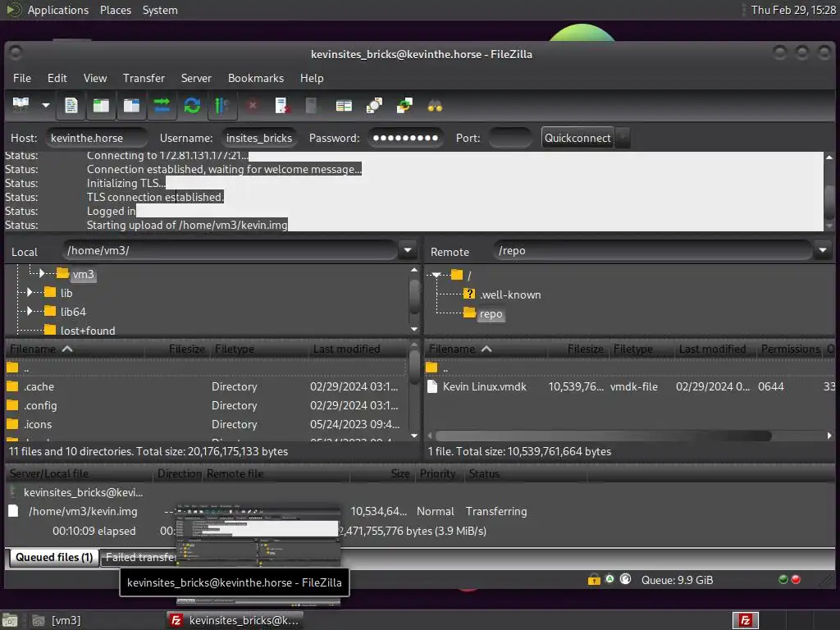Viewport: 840px width, 630px height.
Task: Click the remote file list horizontal scrollbar
Action: coord(603,436)
